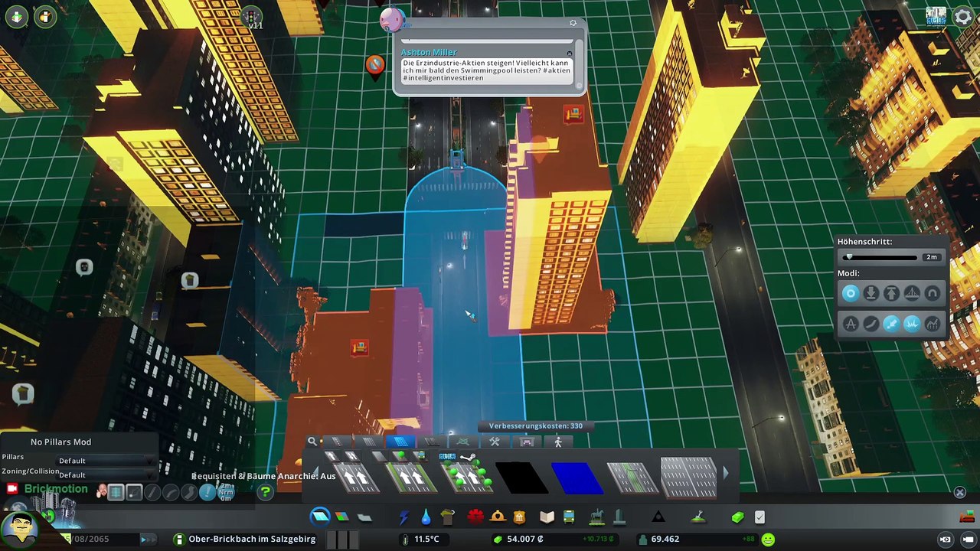Open the Policies checklist panel

click(x=759, y=517)
